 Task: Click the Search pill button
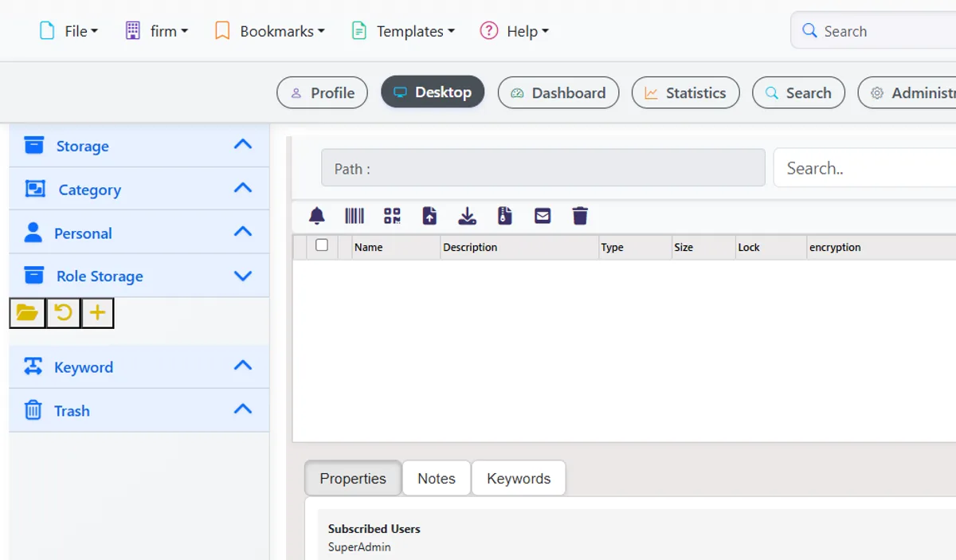(x=798, y=92)
